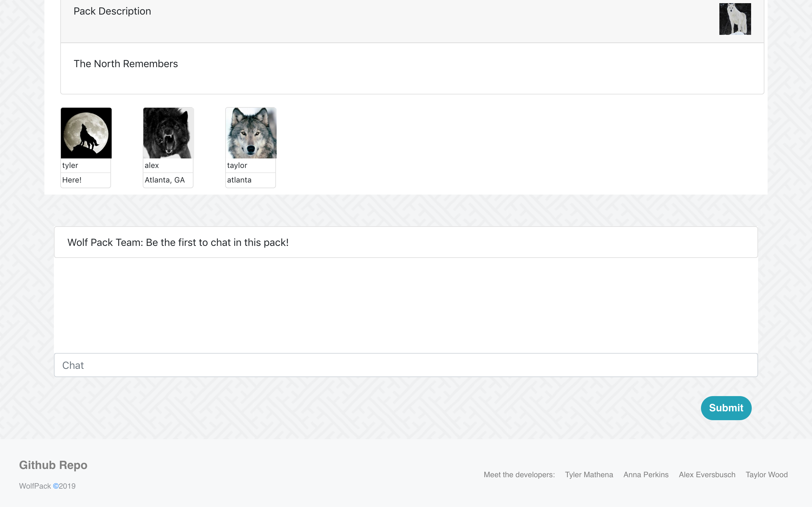812x507 pixels.
Task: Focus the Chat input field
Action: point(406,365)
